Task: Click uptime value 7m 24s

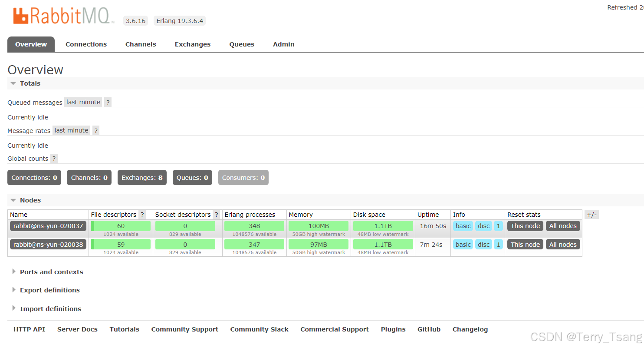Action: pos(431,245)
